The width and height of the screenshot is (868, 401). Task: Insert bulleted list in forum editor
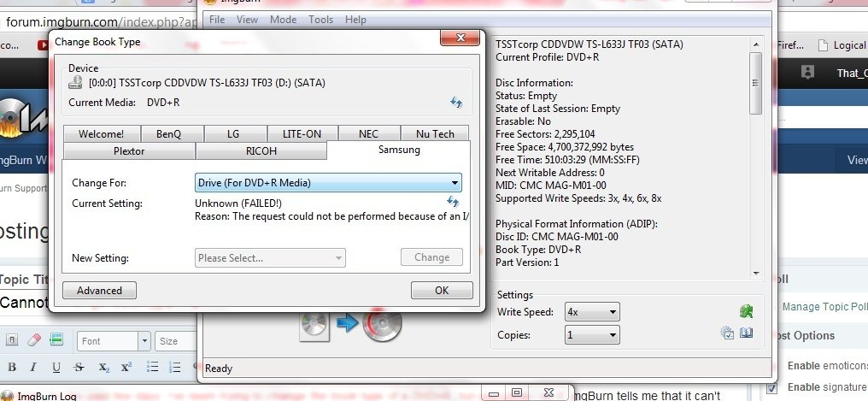[x=152, y=367]
